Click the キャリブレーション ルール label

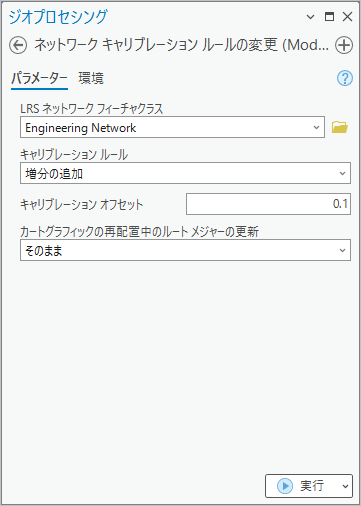(x=74, y=155)
